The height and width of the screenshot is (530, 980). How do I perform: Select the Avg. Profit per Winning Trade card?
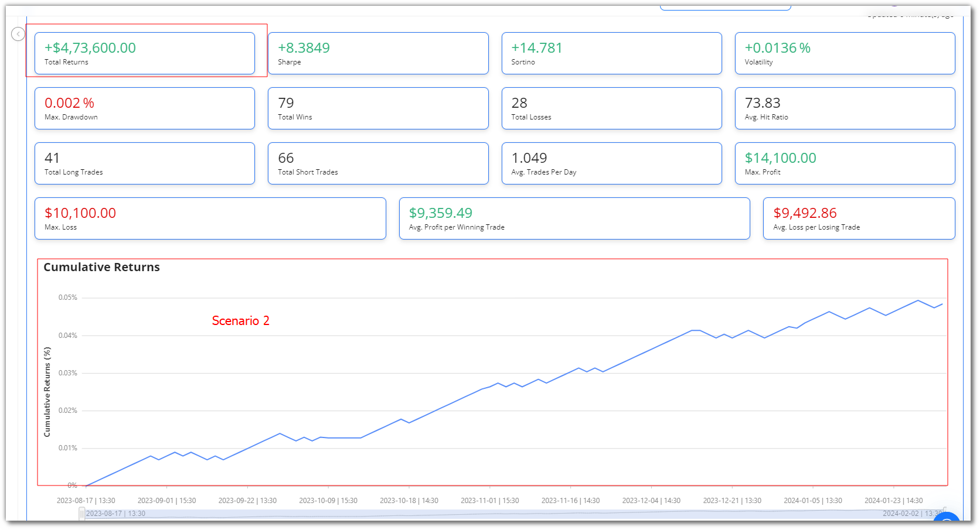574,218
